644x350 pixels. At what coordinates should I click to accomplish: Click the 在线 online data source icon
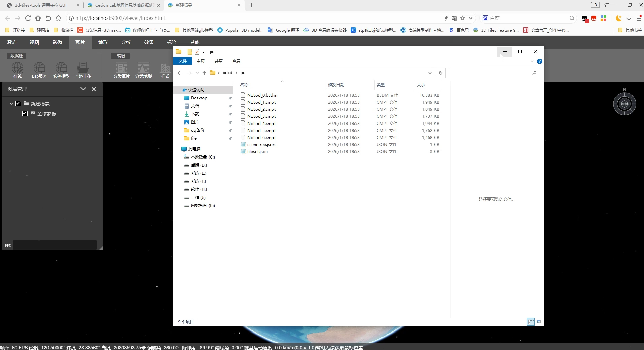pyautogui.click(x=18, y=70)
